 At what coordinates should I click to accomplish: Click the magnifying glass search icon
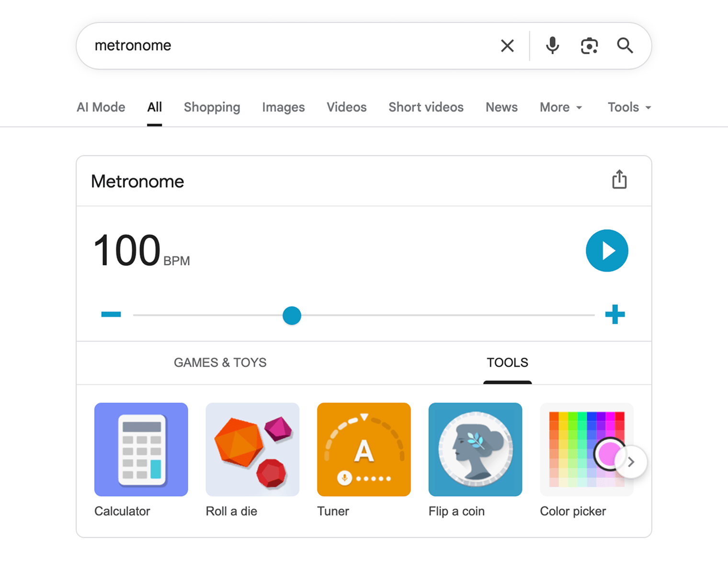pos(625,45)
